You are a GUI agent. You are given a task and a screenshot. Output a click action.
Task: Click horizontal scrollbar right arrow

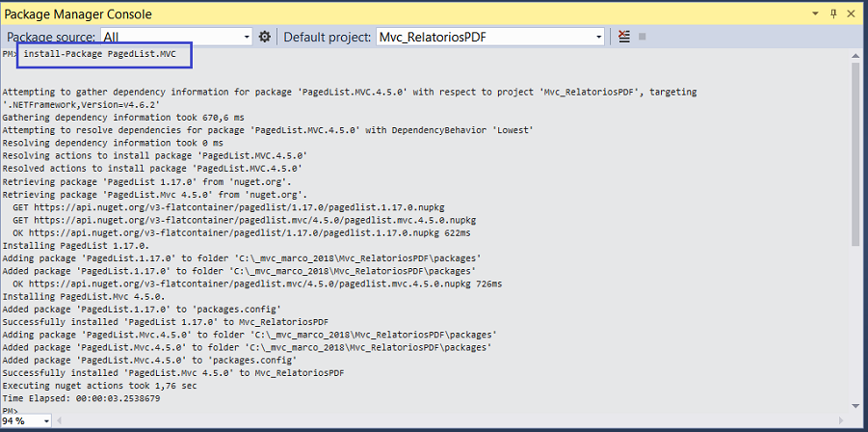pyautogui.click(x=842, y=421)
